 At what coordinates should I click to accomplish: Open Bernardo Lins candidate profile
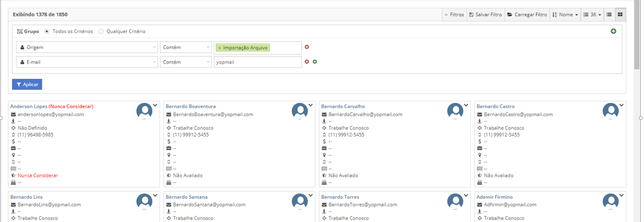[26, 197]
